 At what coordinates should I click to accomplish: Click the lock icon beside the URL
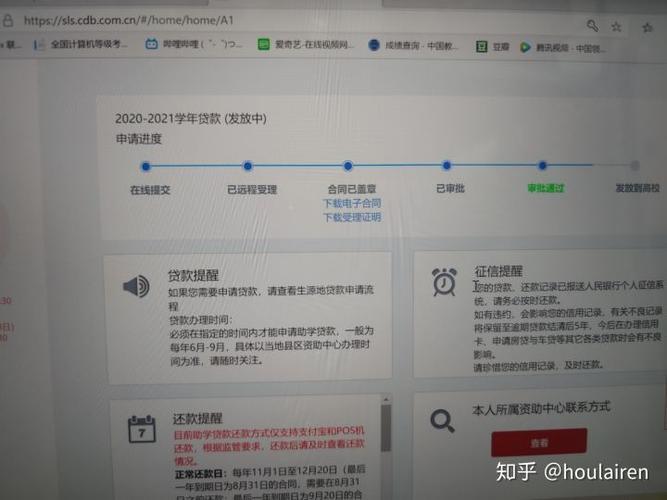pos(7,20)
